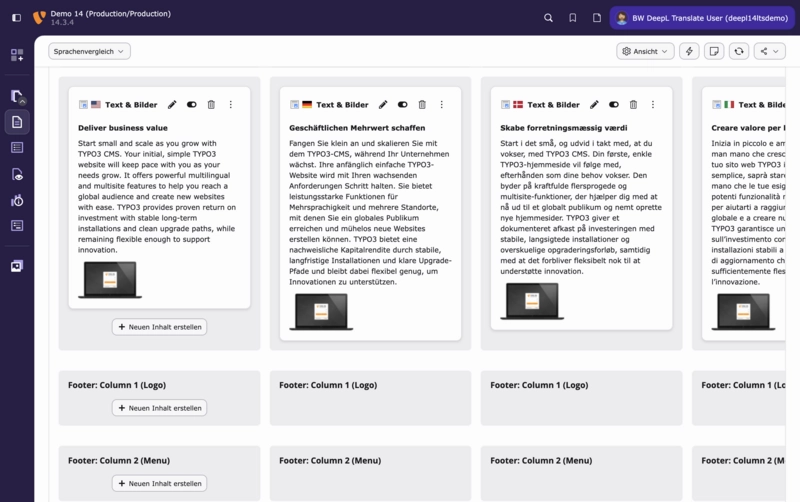800x502 pixels.
Task: Open the Ansicht dropdown
Action: (x=645, y=51)
